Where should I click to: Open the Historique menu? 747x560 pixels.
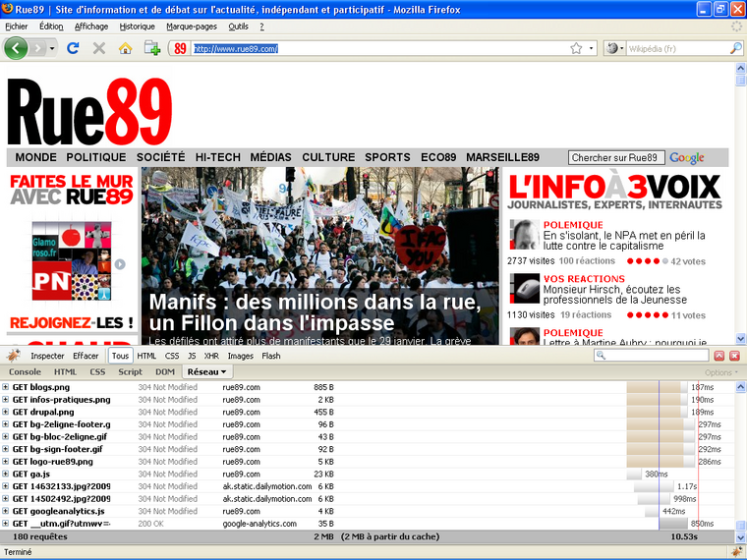(x=138, y=27)
